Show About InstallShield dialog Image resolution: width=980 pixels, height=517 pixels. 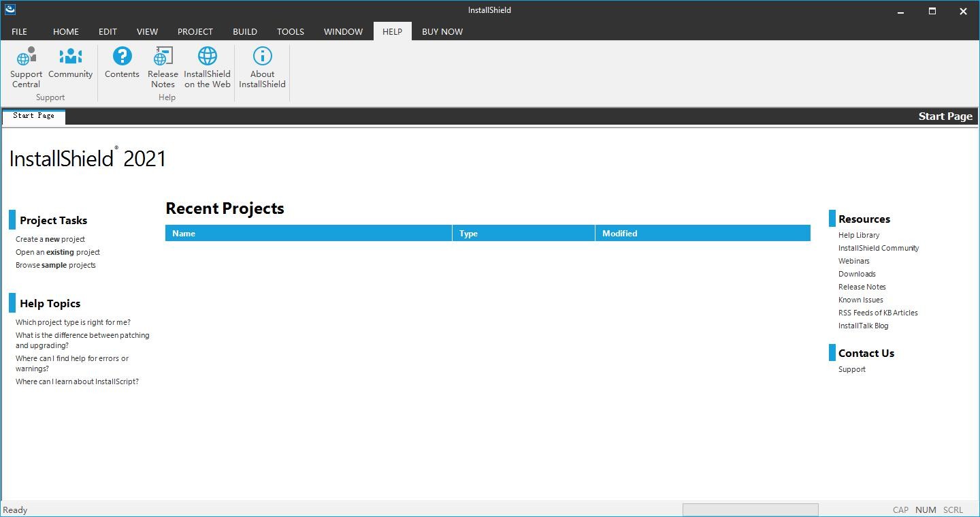click(262, 67)
